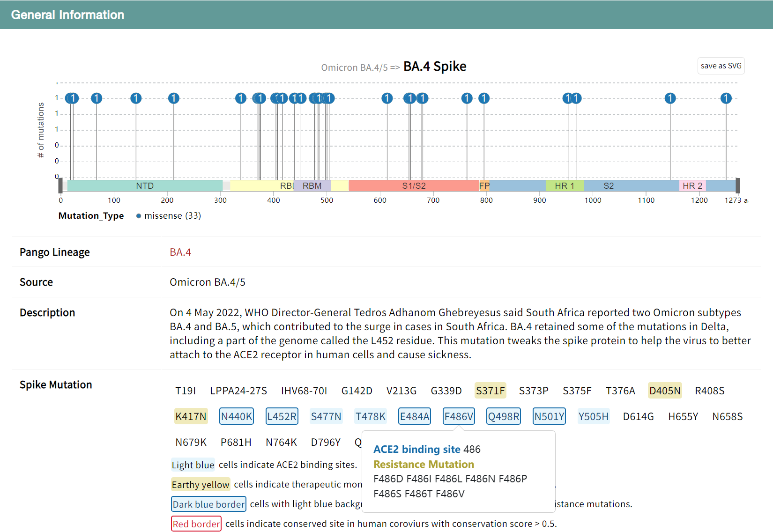Click the D614G mutation label
This screenshot has height=532, width=773.
tap(638, 416)
